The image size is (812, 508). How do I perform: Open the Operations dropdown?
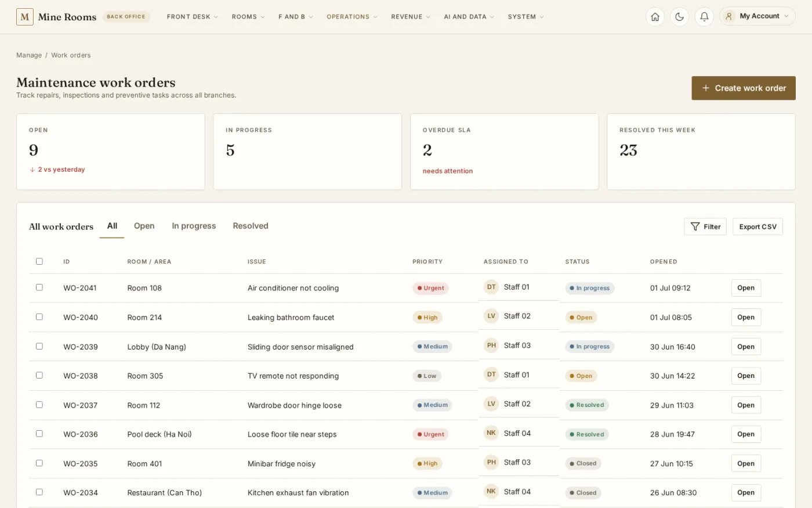(x=352, y=17)
